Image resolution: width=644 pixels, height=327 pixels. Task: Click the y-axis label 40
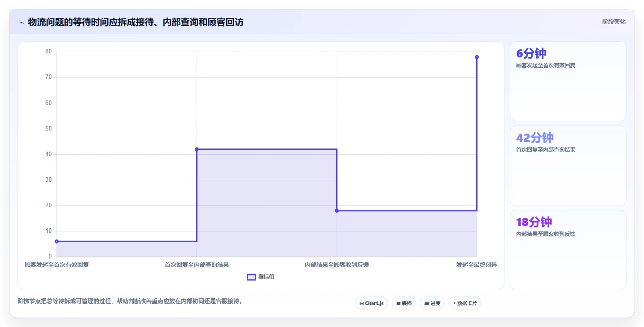click(49, 154)
